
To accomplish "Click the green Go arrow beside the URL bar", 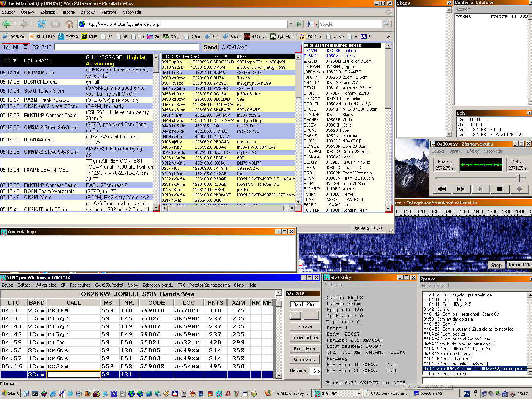I will coord(299,24).
